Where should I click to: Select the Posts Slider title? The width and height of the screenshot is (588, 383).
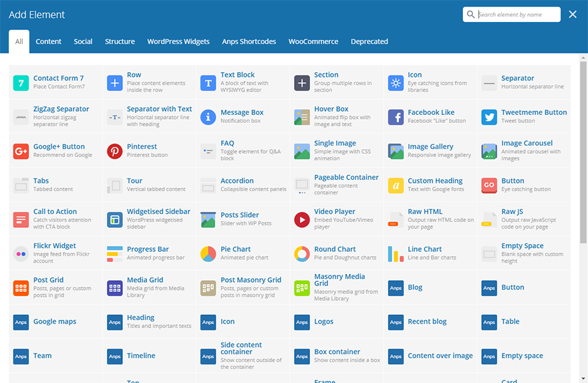pyautogui.click(x=240, y=215)
